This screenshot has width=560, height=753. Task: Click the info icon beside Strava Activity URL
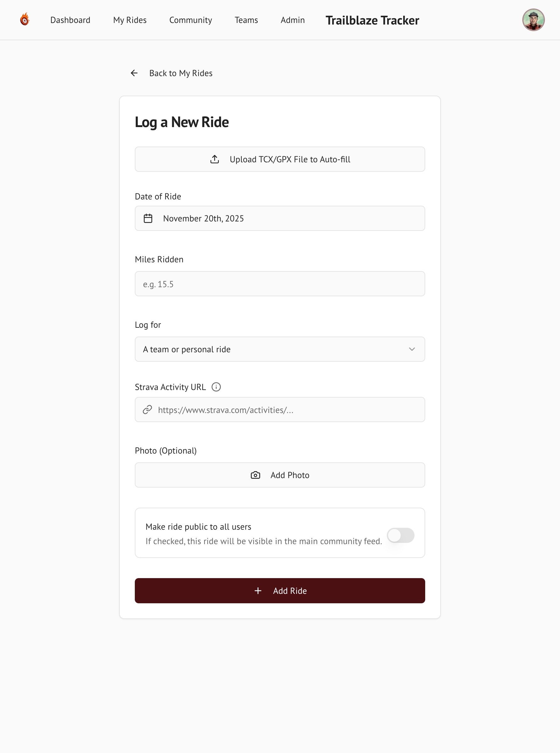tap(216, 387)
